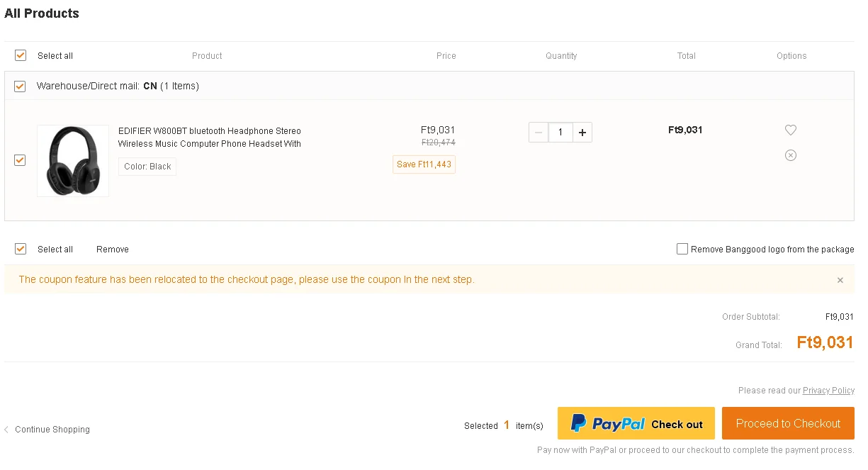
Task: Click the Color: Black option tag
Action: 147,167
